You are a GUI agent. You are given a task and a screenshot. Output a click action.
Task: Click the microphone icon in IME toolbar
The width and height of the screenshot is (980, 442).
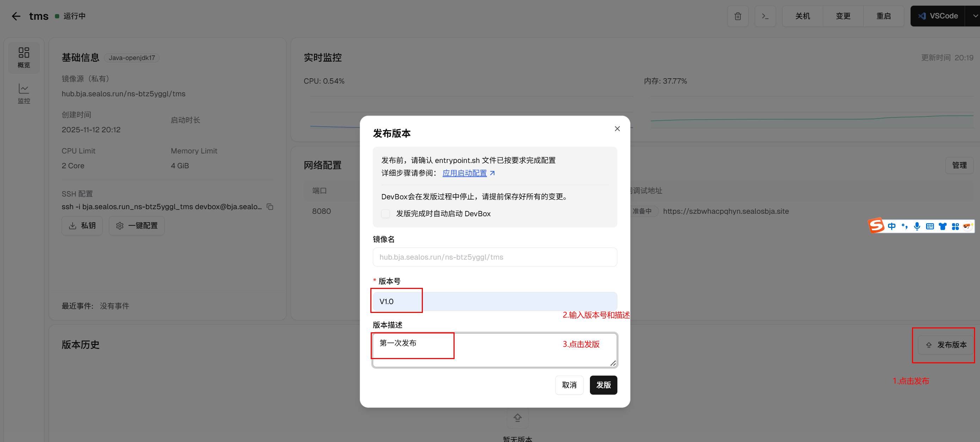point(917,226)
